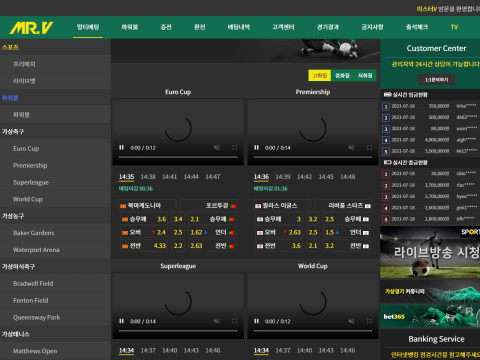Select the yellow quality toggle button
The height and width of the screenshot is (360, 480).
(320, 76)
